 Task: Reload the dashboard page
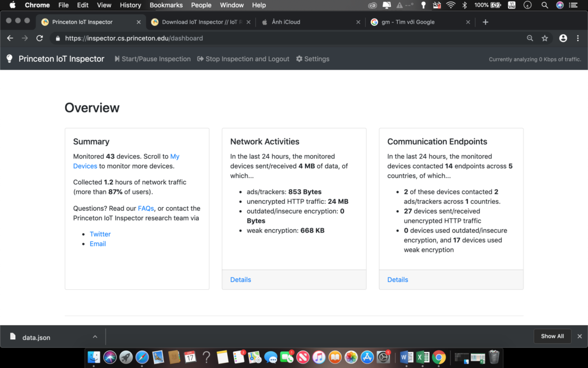pyautogui.click(x=39, y=38)
